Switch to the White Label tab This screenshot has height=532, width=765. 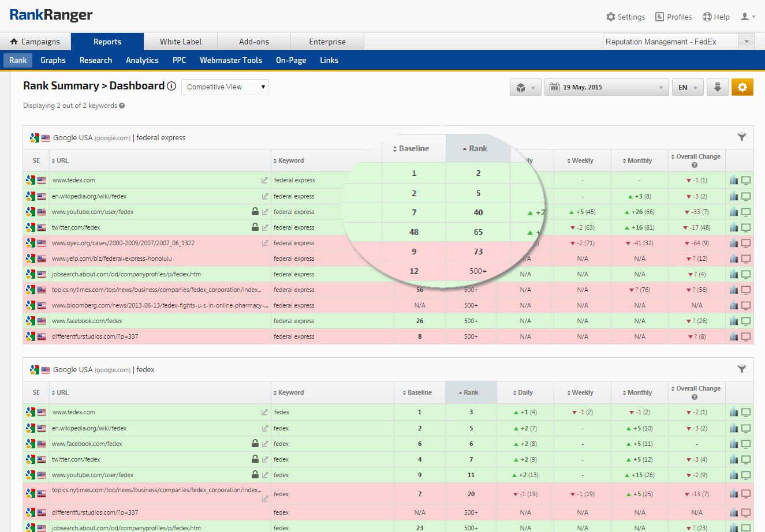coord(181,42)
